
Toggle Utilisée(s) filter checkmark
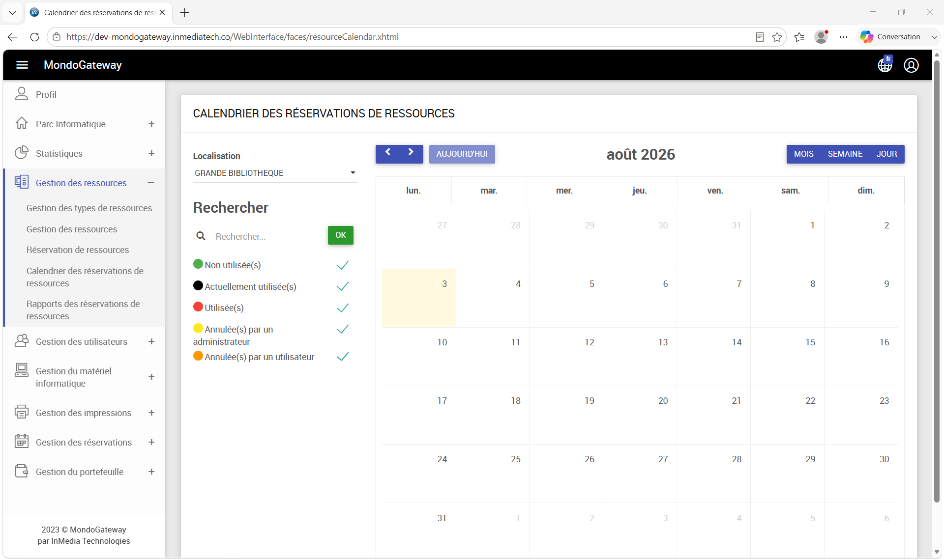tap(343, 308)
